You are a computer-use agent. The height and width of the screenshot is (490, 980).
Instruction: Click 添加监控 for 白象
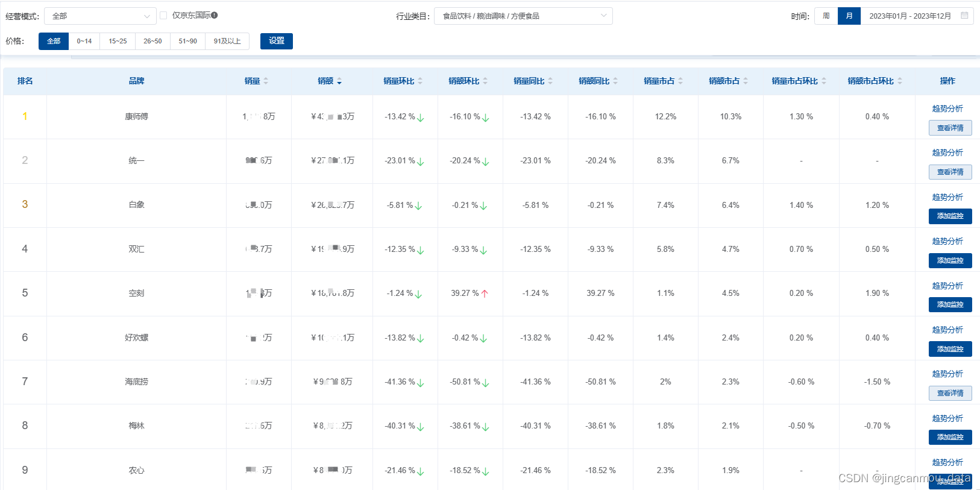(950, 216)
